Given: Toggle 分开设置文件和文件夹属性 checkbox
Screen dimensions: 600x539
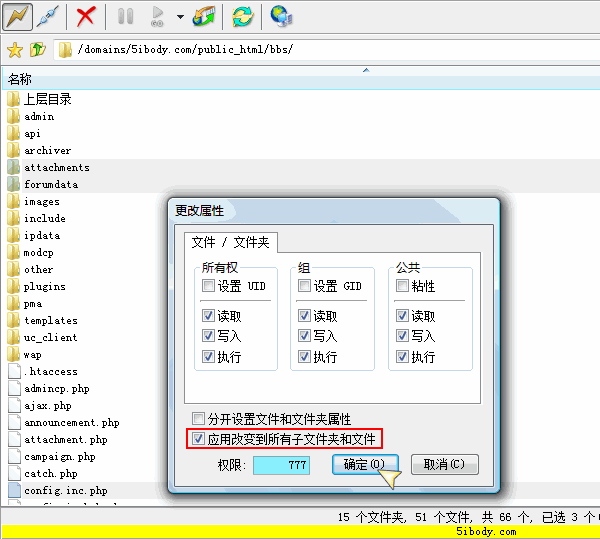Looking at the screenshot, I should tap(199, 418).
